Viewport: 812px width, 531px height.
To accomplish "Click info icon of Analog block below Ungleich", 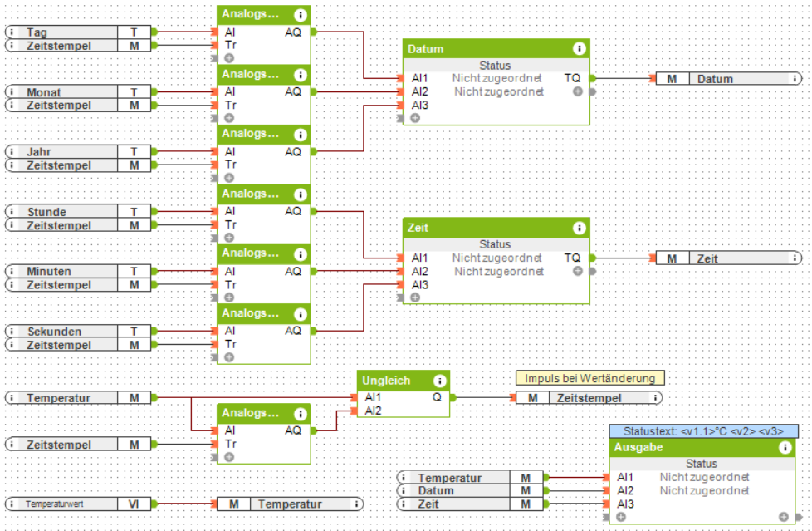I will click(300, 414).
